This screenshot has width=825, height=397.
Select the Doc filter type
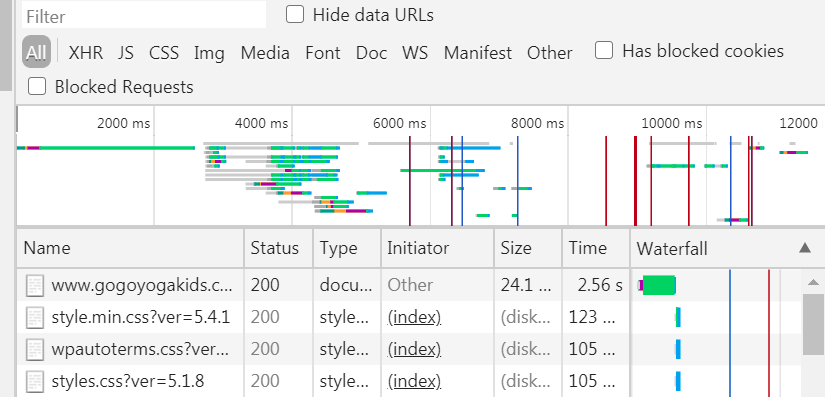(371, 53)
